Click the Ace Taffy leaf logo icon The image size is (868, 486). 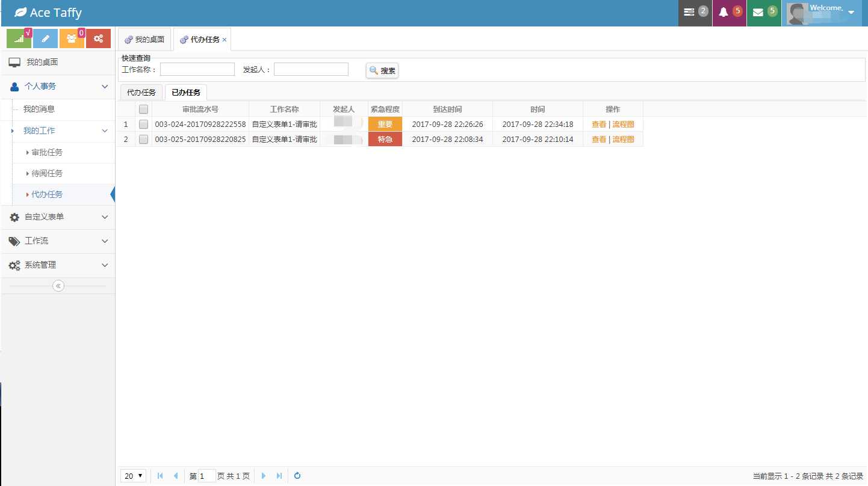coord(20,13)
